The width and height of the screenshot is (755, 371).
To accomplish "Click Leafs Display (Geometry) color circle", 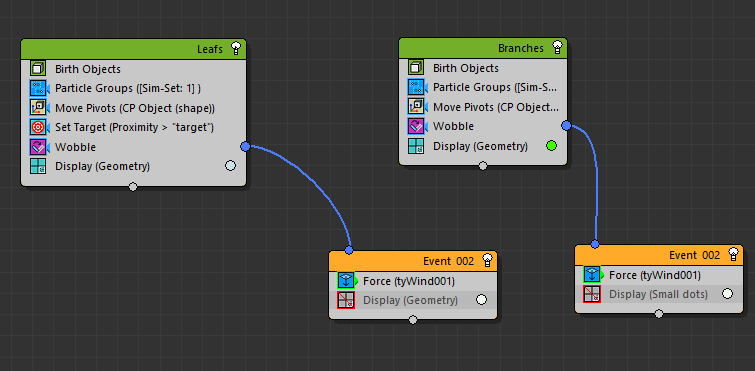I will click(231, 166).
